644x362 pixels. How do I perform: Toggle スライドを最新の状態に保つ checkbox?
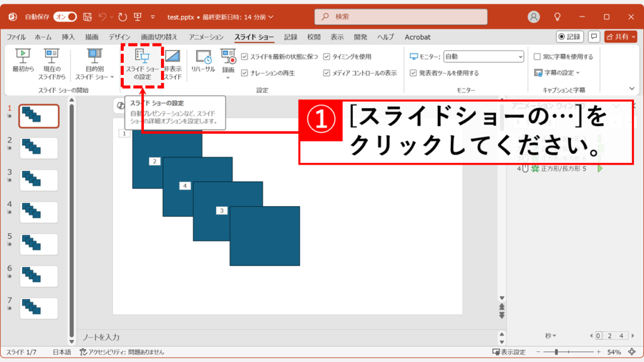point(245,57)
